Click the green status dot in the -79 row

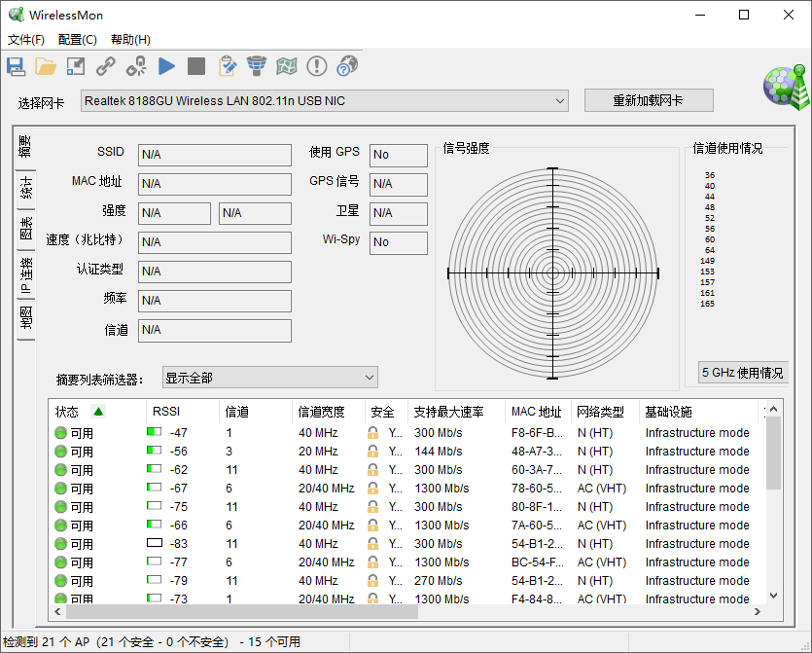click(60, 580)
